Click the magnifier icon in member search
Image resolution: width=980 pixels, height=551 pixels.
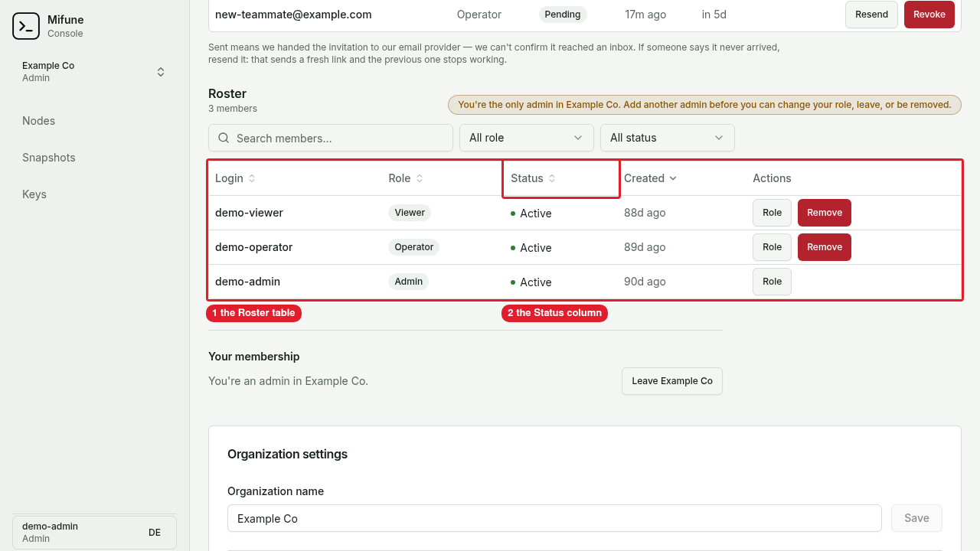(x=224, y=138)
